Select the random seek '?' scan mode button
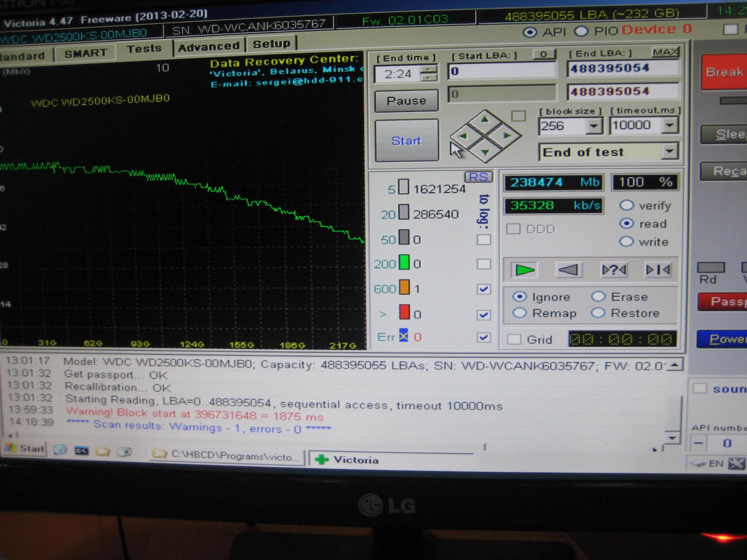The height and width of the screenshot is (560, 747). point(613,269)
